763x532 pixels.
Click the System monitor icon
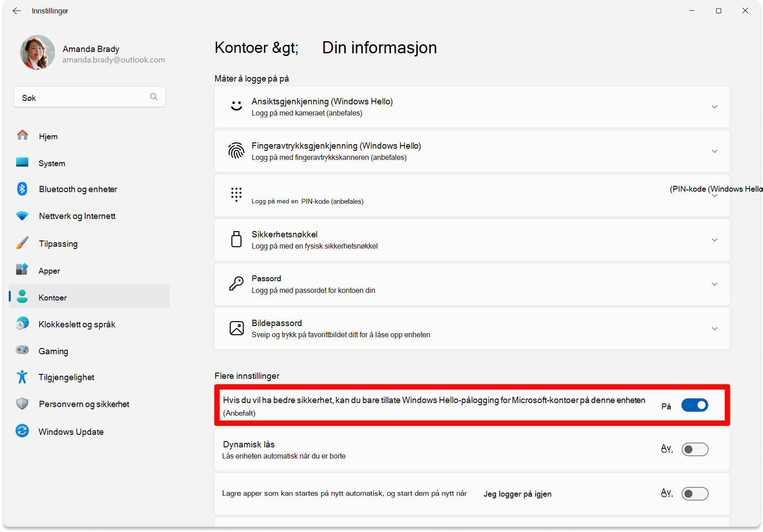point(22,162)
